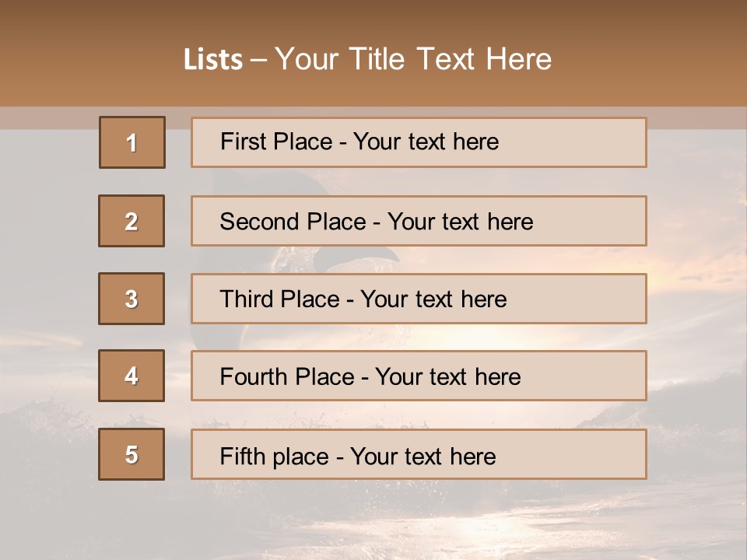The height and width of the screenshot is (560, 747).
Task: Select the First Place text bar
Action: 419,142
